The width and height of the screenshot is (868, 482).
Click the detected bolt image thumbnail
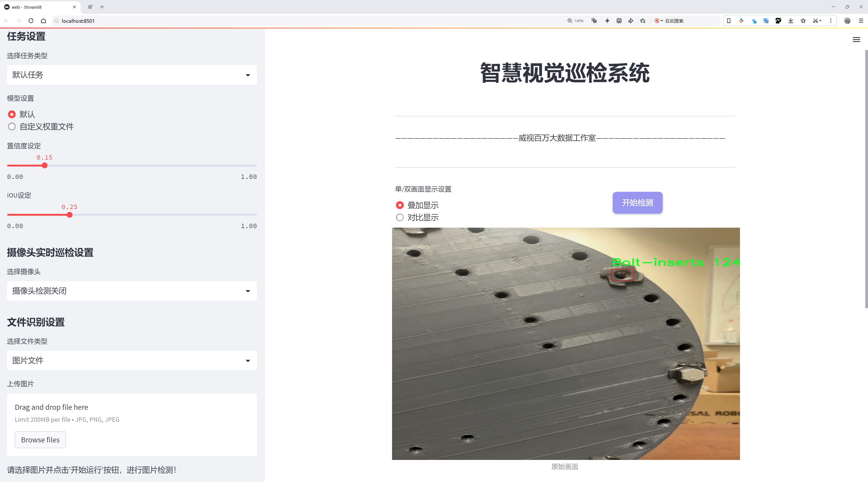click(566, 344)
